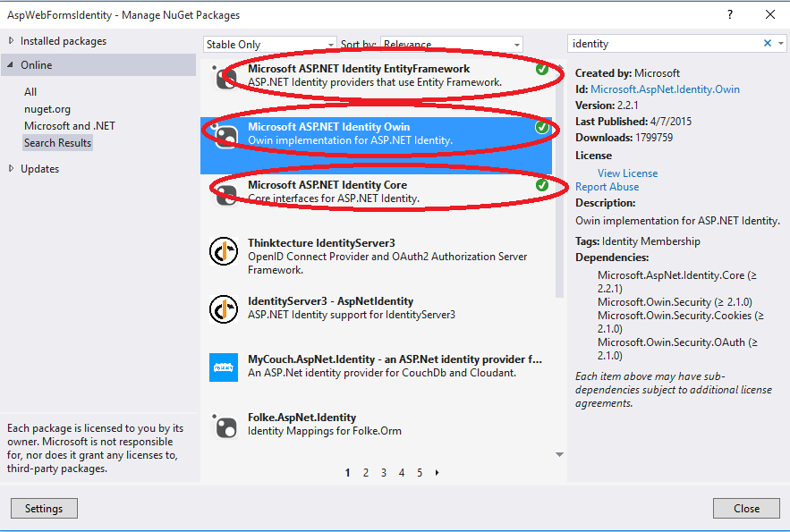
Task: Select Microsoft ASP.NET Identity EntityFramework package title
Action: 359,69
